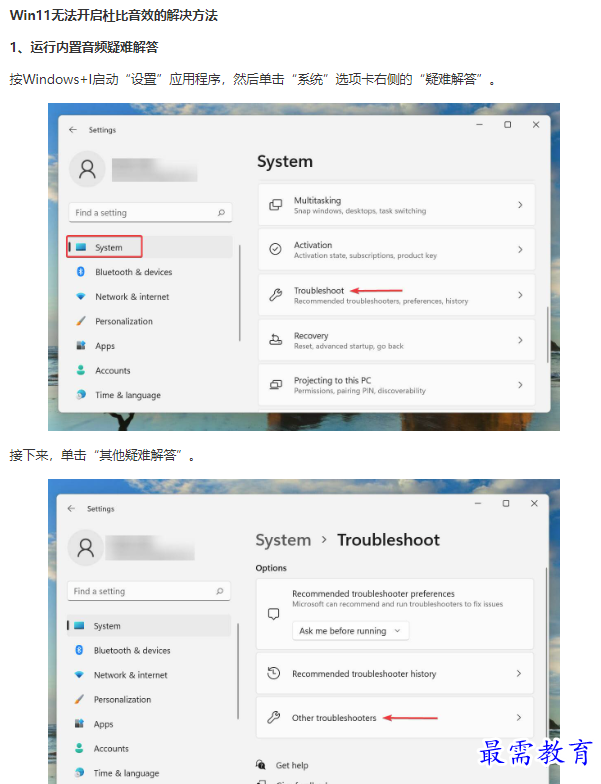Click Activation entry title
Viewport: 601px width, 784px height.
pos(313,244)
